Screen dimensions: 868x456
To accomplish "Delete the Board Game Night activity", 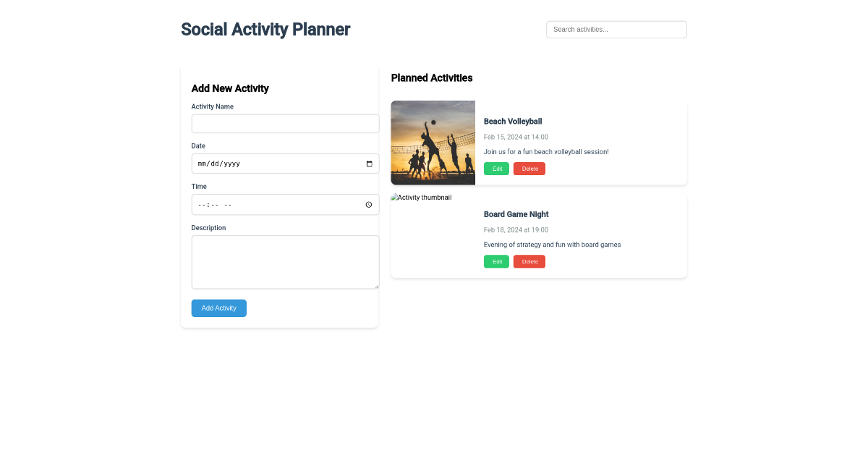I will (529, 261).
